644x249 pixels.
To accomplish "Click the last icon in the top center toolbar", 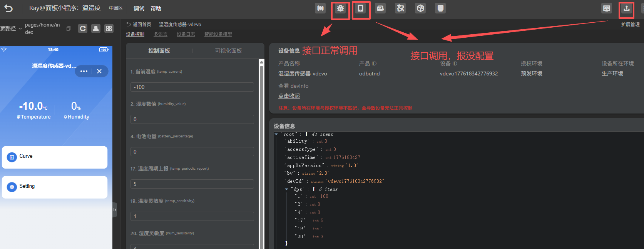I will tap(440, 8).
